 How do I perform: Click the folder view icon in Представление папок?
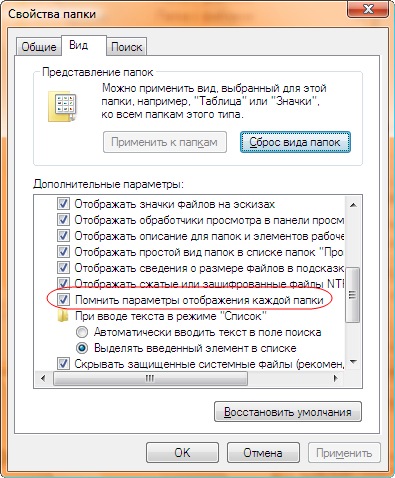(63, 107)
